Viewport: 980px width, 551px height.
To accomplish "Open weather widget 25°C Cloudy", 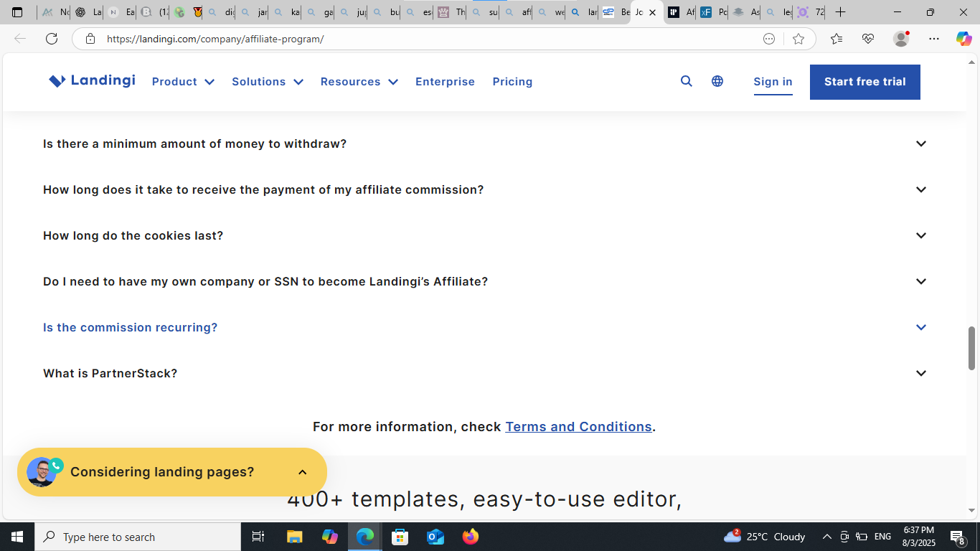I will pos(765,537).
